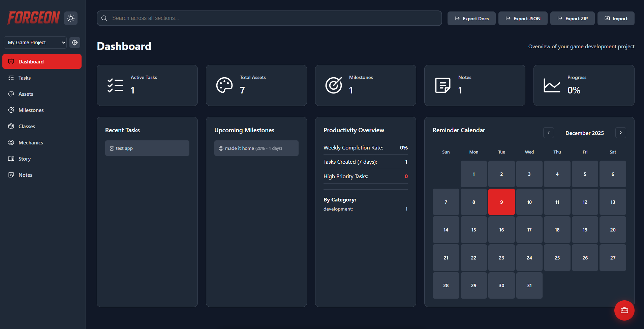The width and height of the screenshot is (644, 329).
Task: Click the Import button icon
Action: [607, 18]
